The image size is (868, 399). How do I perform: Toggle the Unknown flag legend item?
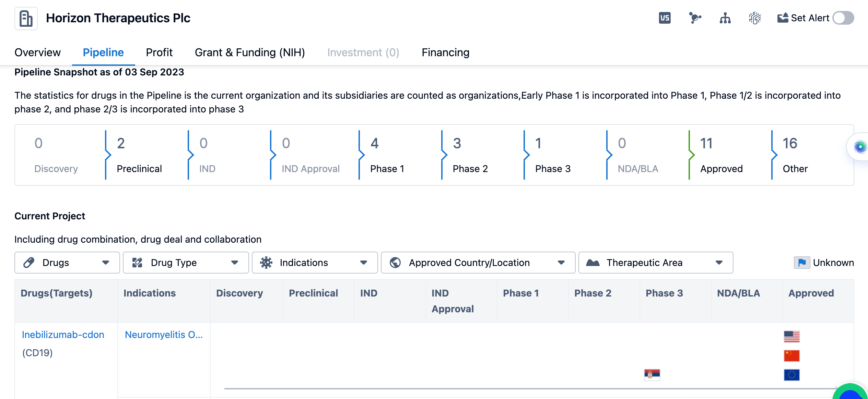tap(824, 263)
